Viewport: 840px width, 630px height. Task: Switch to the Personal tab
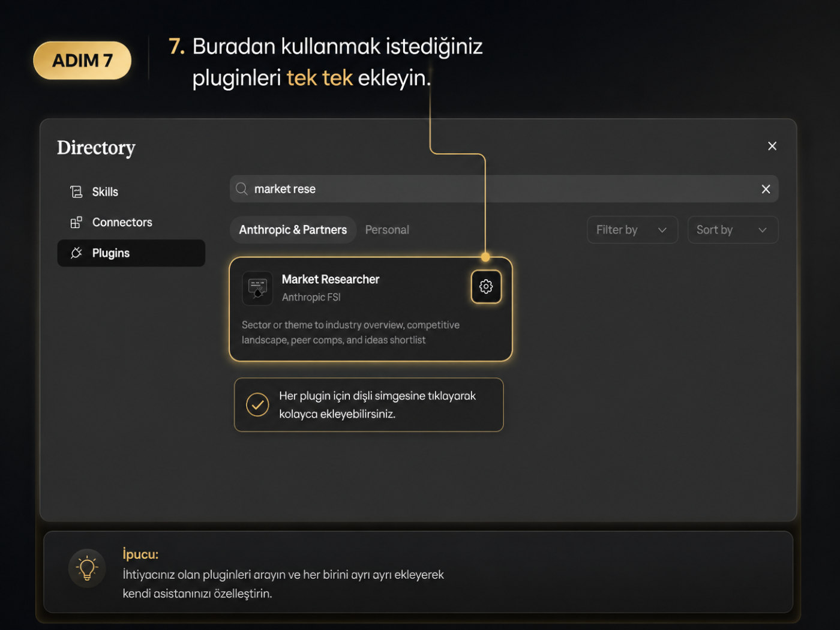(387, 230)
